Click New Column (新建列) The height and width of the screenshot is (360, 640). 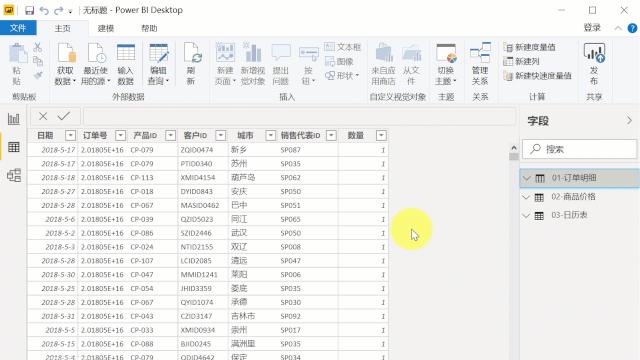pos(522,61)
